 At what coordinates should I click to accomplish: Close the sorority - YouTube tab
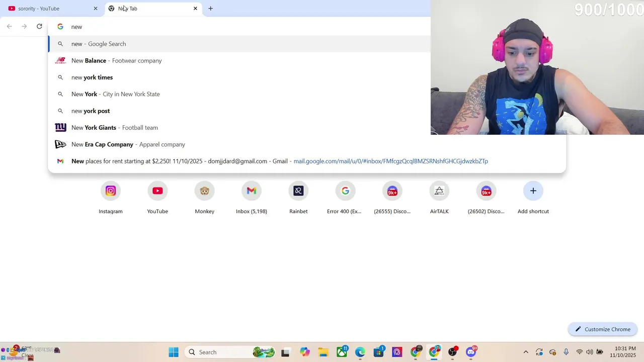pyautogui.click(x=96, y=9)
